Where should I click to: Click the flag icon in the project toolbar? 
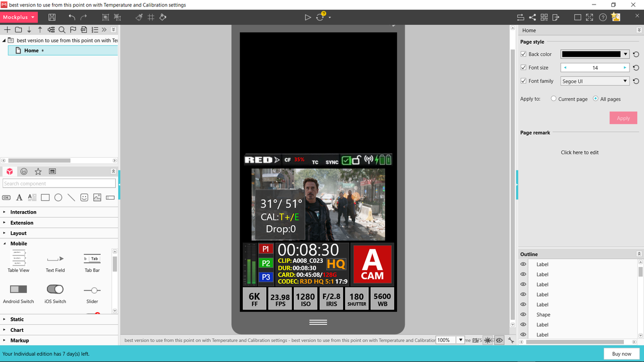click(x=73, y=30)
